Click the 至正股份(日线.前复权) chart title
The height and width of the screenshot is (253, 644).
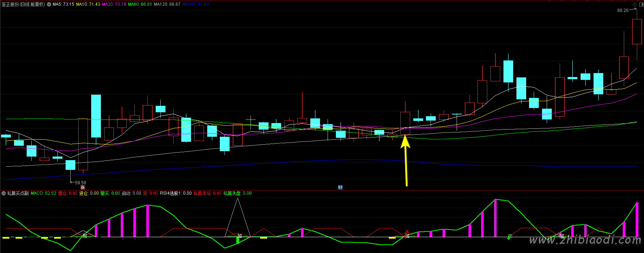(23, 4)
